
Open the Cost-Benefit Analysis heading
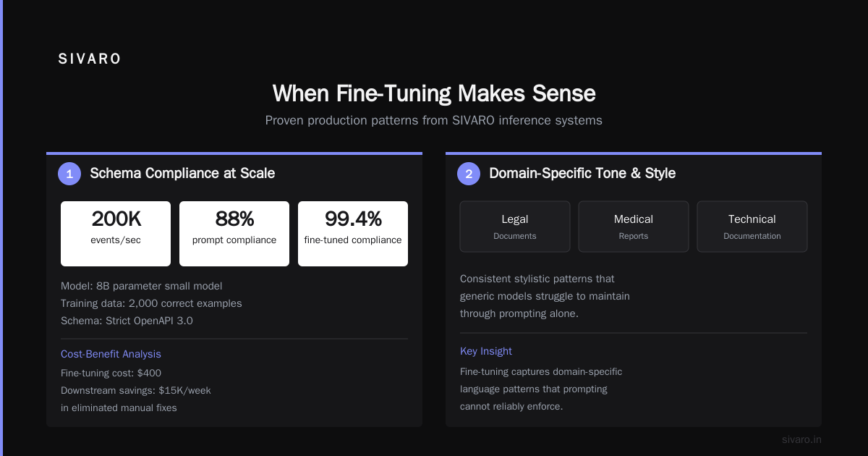pyautogui.click(x=111, y=354)
